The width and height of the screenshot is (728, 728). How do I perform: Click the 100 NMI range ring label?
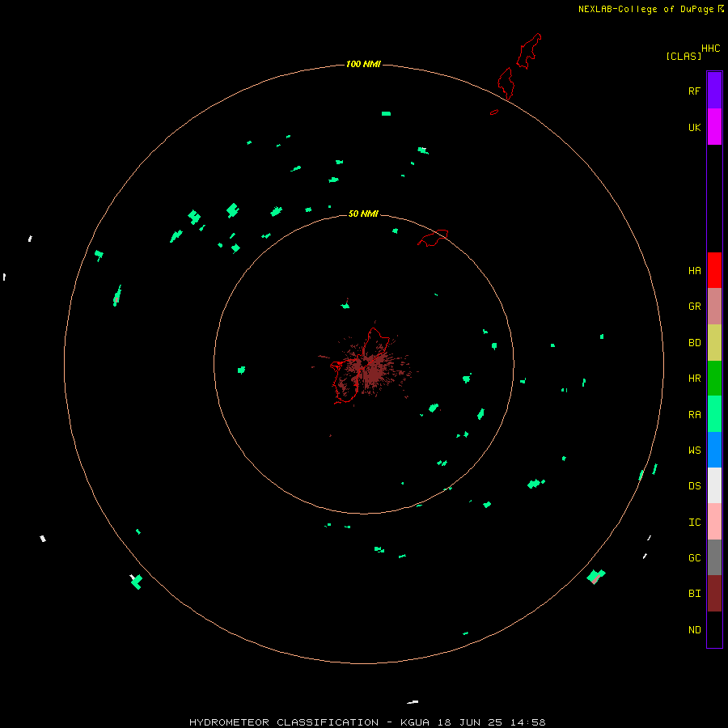tap(363, 64)
